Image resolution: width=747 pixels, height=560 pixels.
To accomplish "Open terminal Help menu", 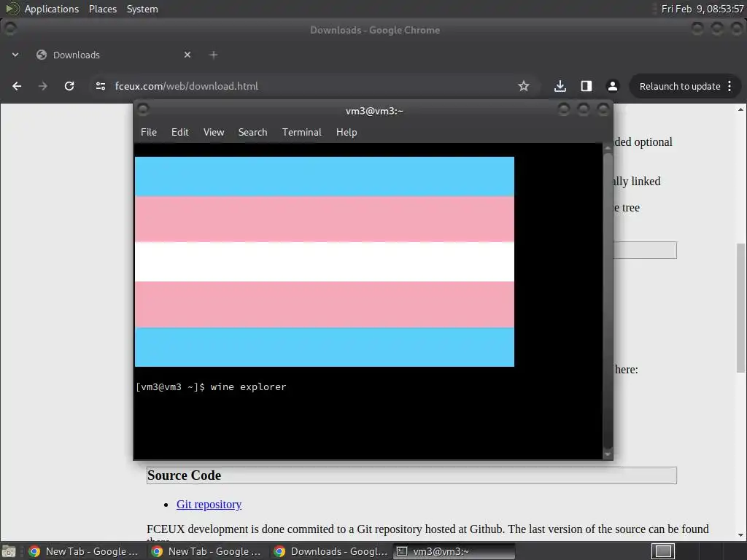I will (x=347, y=133).
